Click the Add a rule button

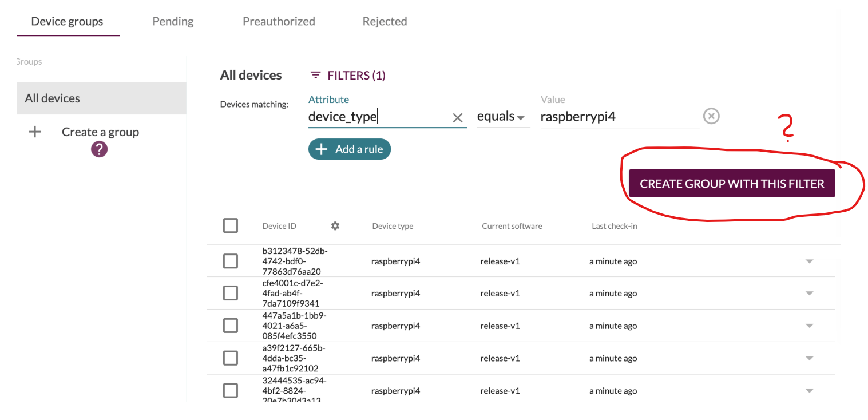point(350,149)
